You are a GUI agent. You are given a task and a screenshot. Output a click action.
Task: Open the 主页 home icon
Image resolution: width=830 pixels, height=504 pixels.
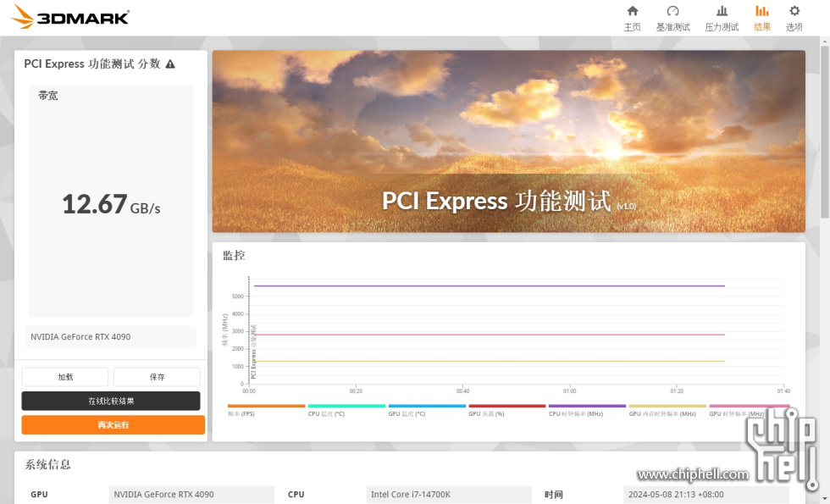(633, 11)
